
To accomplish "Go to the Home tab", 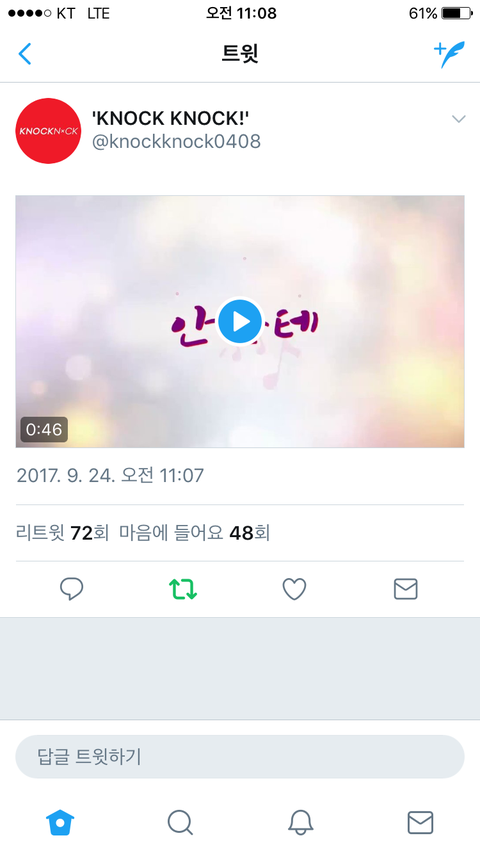I will [60, 822].
